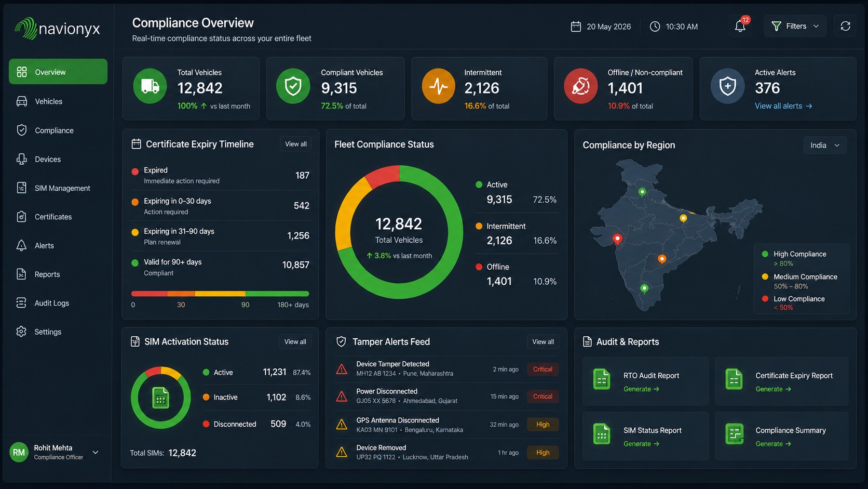Click the Certificate Expiry Report document icon
This screenshot has width=868, height=489.
pos(734,379)
